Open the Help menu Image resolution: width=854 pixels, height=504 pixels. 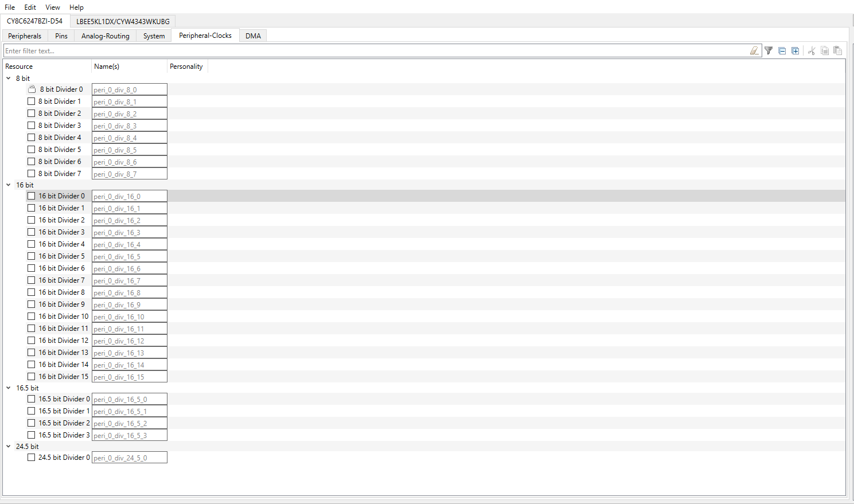[76, 7]
